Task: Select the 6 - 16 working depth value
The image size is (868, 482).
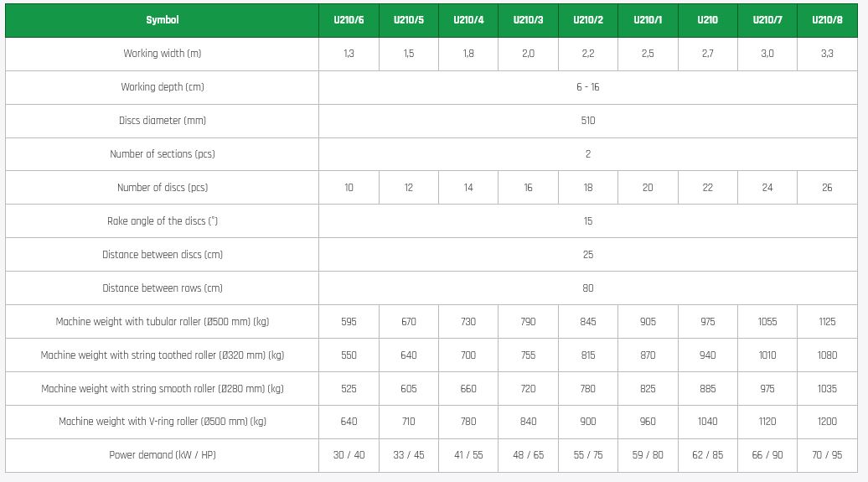Action: point(587,87)
